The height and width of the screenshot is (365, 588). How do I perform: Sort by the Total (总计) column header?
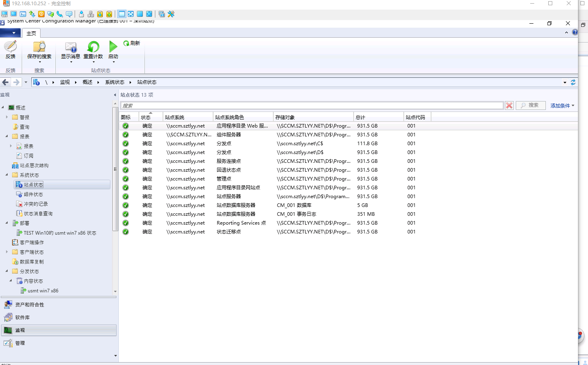click(378, 117)
